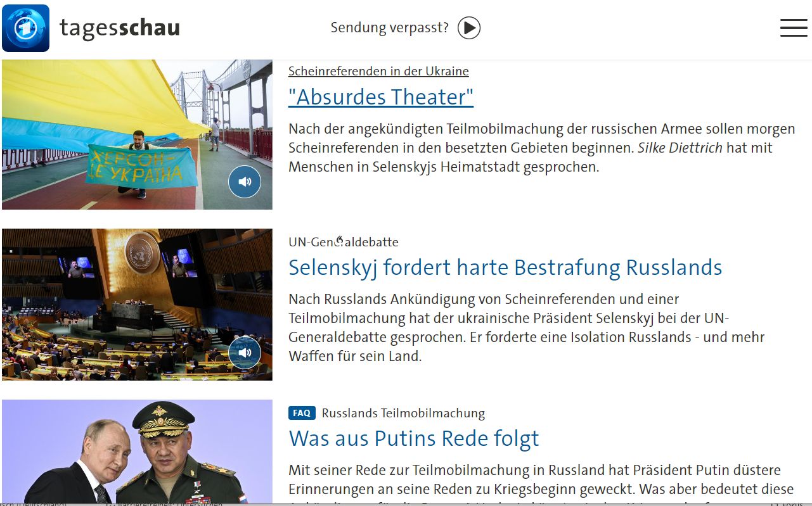Viewport: 812px width, 506px height.
Task: Open the UN General Assembly hall photo
Action: tap(137, 305)
